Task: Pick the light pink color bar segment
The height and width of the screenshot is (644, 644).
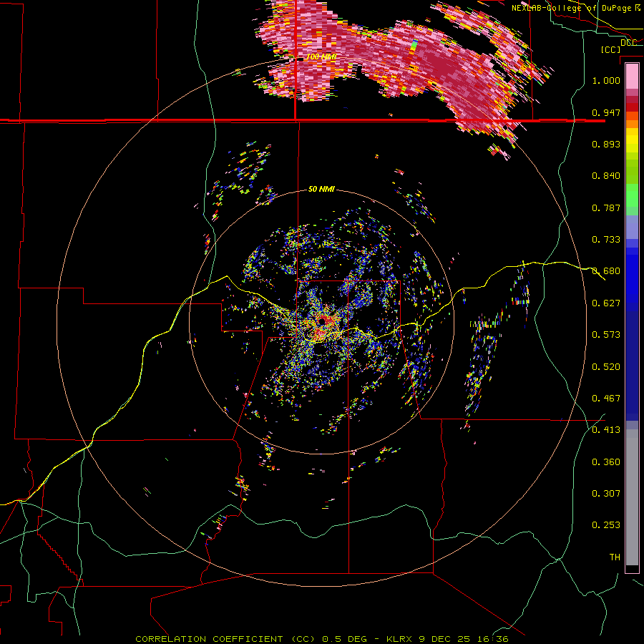Action: tap(632, 76)
